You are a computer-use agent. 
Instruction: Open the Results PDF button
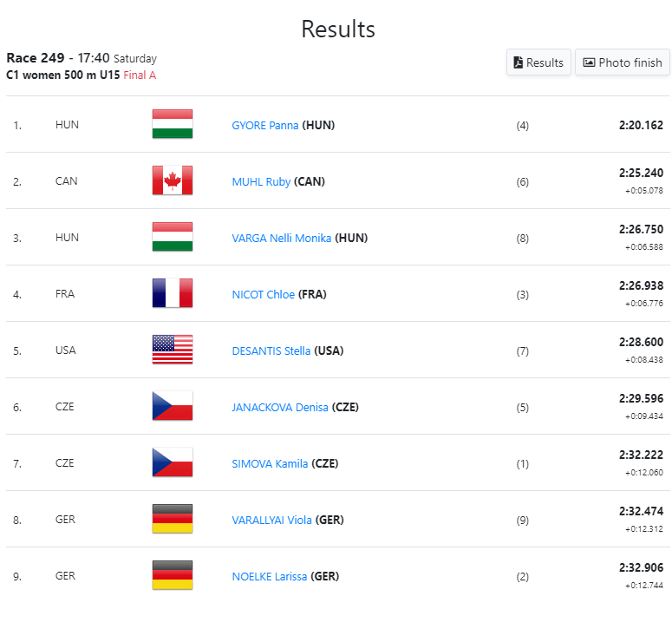coord(538,62)
